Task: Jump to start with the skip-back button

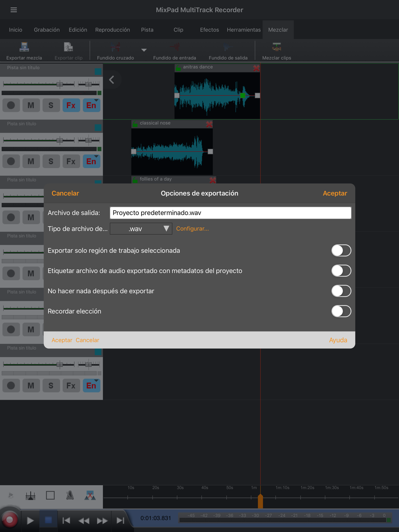Action: tap(66, 520)
